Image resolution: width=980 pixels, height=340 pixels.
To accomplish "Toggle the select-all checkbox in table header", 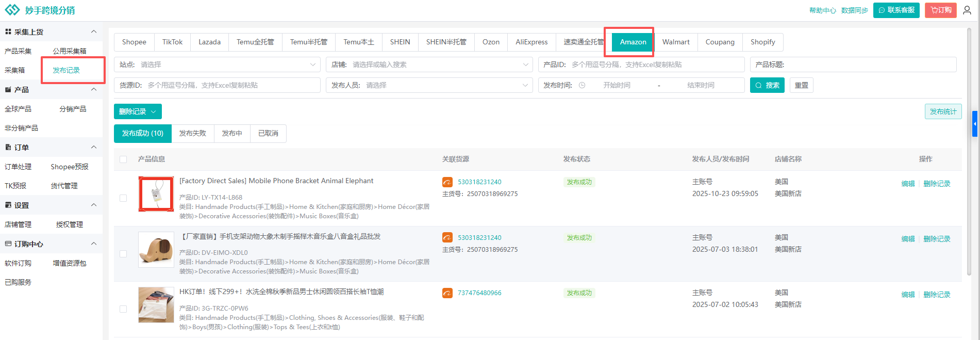I will click(123, 159).
